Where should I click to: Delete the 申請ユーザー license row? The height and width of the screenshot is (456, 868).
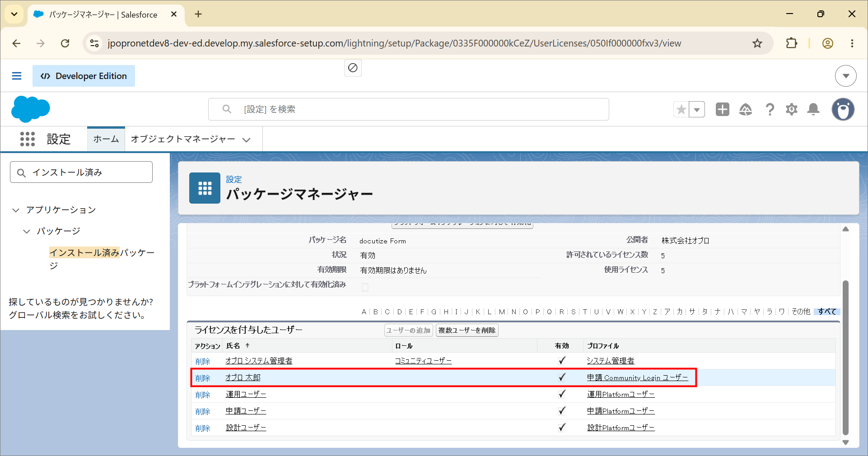(x=203, y=411)
